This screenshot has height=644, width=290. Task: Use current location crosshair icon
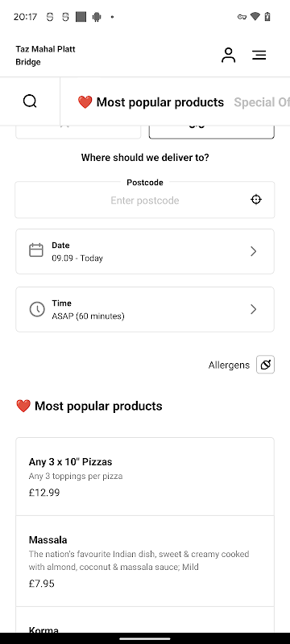coord(256,200)
